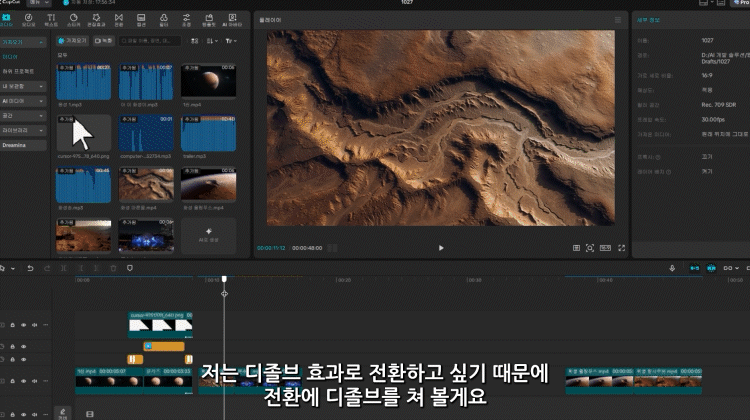
Task: Open the Stickers (스티커) panel icon
Action: (x=74, y=19)
